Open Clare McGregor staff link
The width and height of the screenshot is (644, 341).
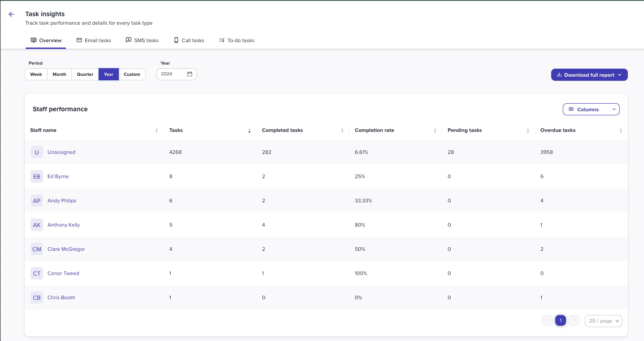pos(66,249)
